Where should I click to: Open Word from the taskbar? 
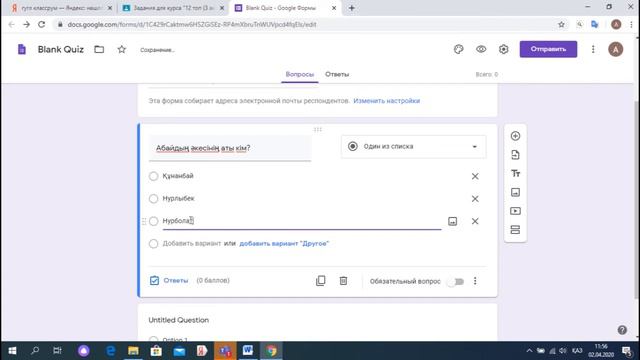click(x=247, y=351)
